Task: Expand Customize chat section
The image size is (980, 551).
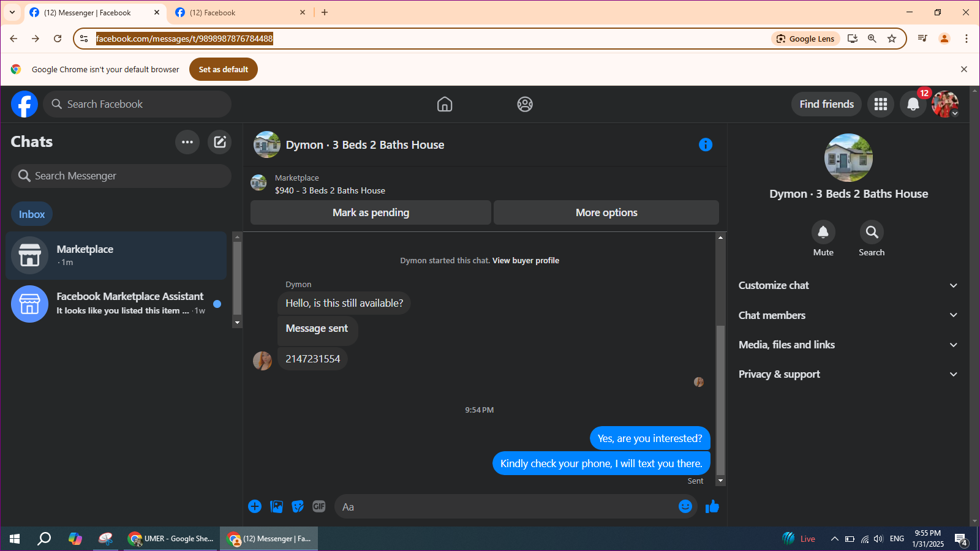Action: pos(848,285)
